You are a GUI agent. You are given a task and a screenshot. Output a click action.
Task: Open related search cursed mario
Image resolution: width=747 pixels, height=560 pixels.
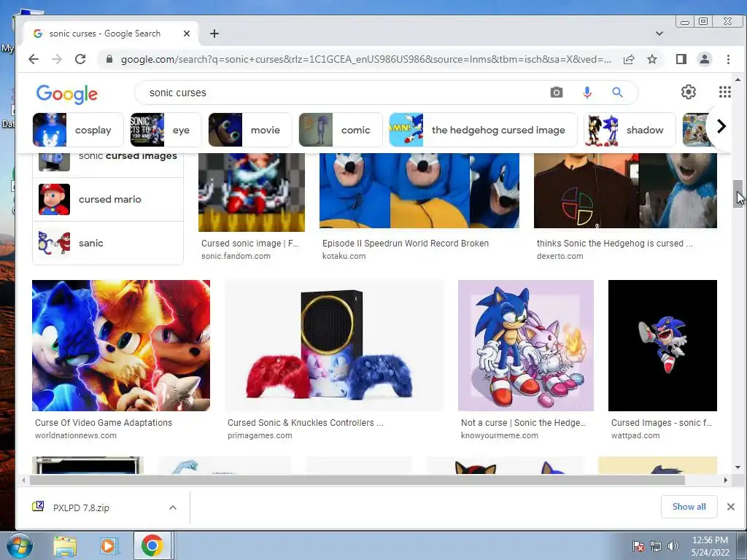[108, 200]
